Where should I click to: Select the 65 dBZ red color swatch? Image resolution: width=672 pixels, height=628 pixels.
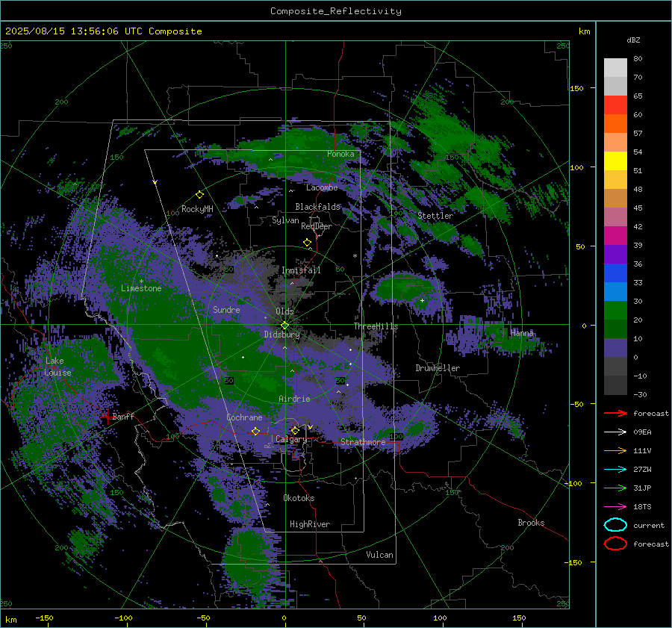click(x=615, y=105)
